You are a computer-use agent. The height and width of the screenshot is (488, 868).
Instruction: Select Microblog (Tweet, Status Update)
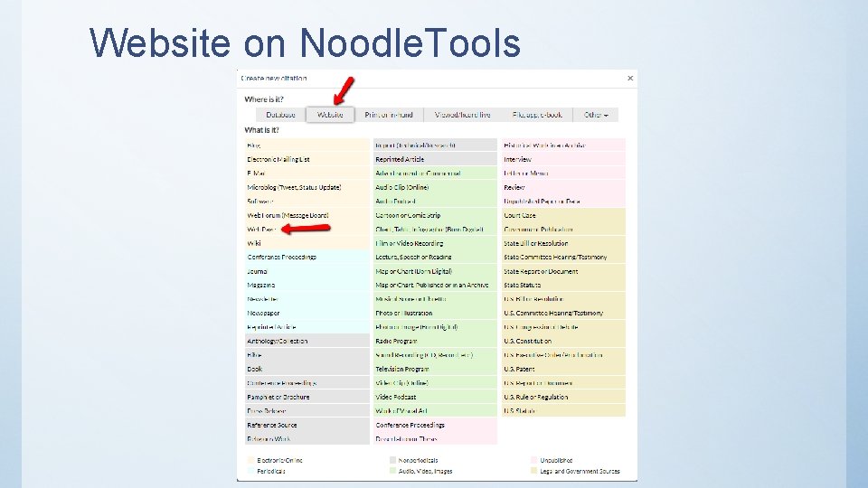click(x=307, y=188)
